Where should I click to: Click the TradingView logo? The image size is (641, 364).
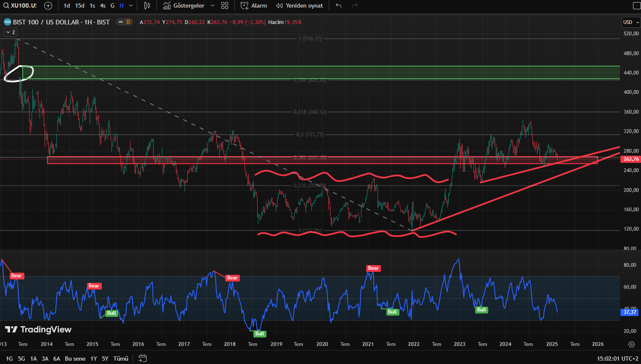click(x=38, y=329)
